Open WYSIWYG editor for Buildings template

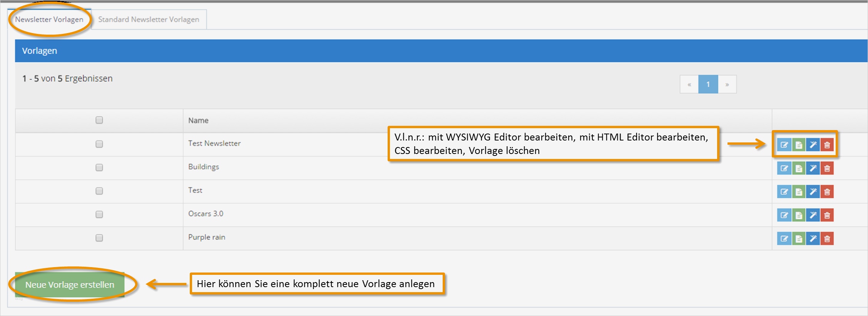click(x=784, y=168)
